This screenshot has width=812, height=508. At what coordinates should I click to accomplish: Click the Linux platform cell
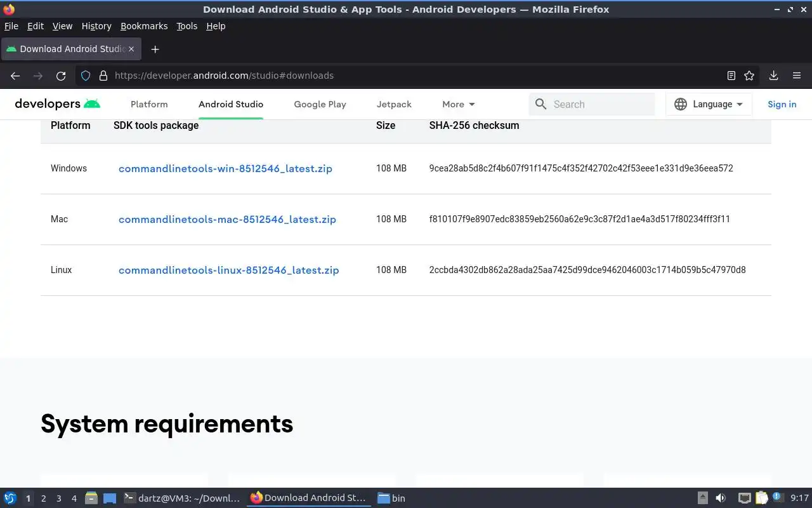click(x=61, y=270)
